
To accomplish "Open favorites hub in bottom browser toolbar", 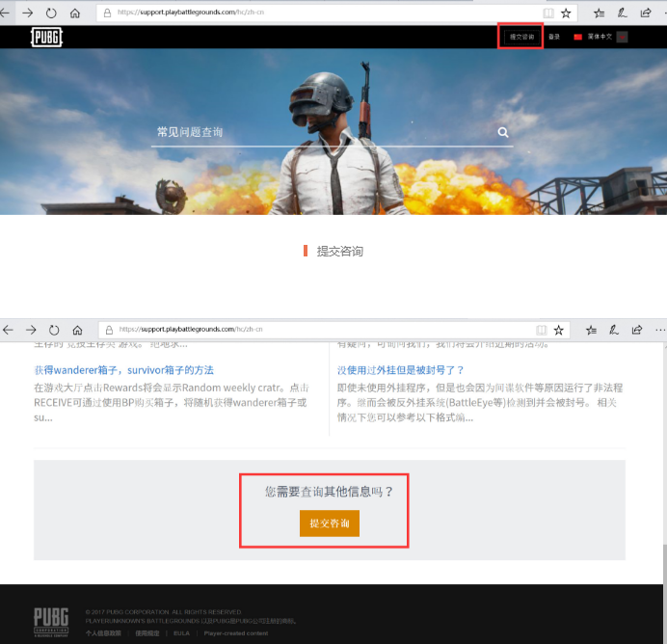I will [591, 330].
